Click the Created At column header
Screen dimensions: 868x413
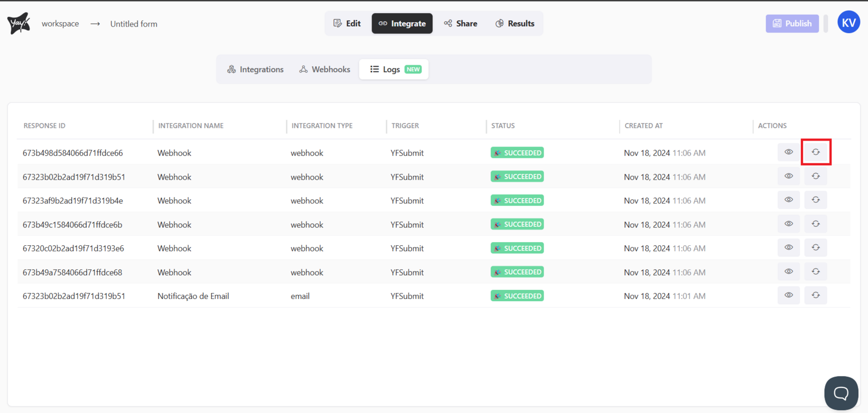click(643, 126)
